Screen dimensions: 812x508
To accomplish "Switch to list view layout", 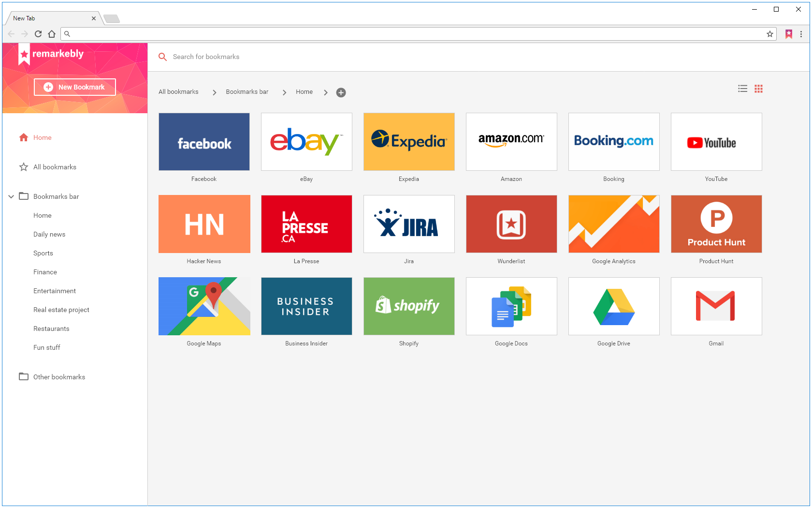I will point(743,89).
